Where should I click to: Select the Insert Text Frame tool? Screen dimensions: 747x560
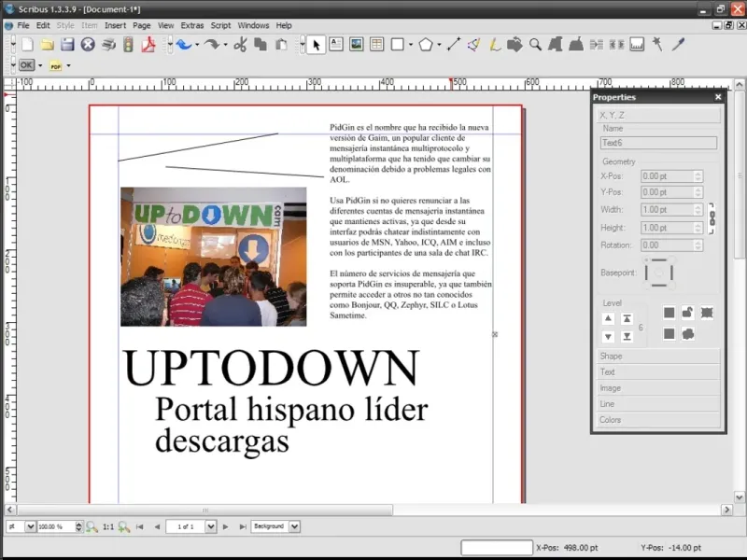336,44
